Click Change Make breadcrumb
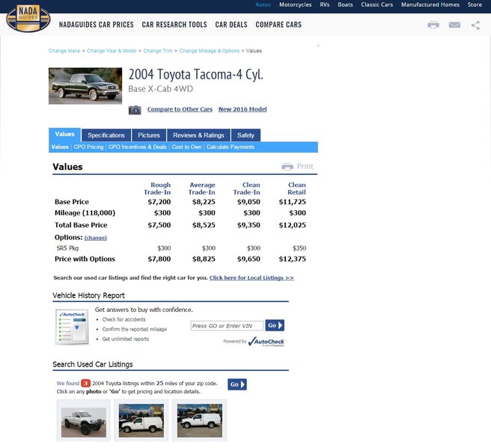Viewport: 491px width, 448px height. [x=64, y=51]
